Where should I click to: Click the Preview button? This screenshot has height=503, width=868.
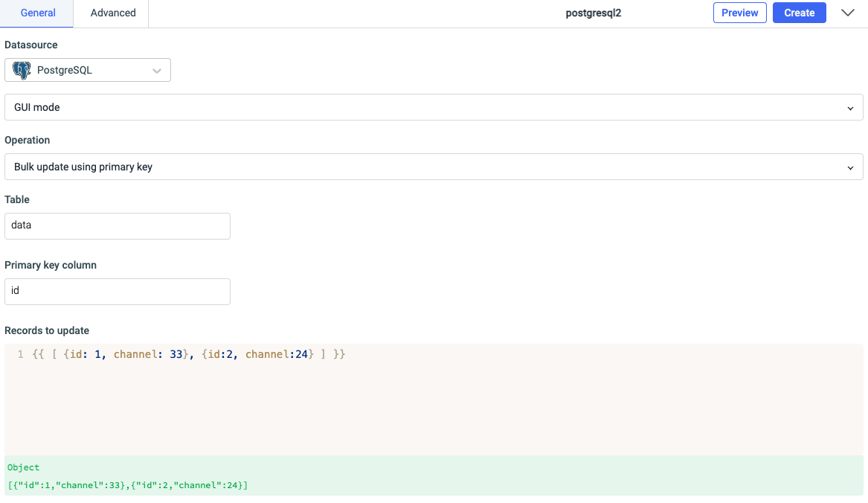coord(739,13)
